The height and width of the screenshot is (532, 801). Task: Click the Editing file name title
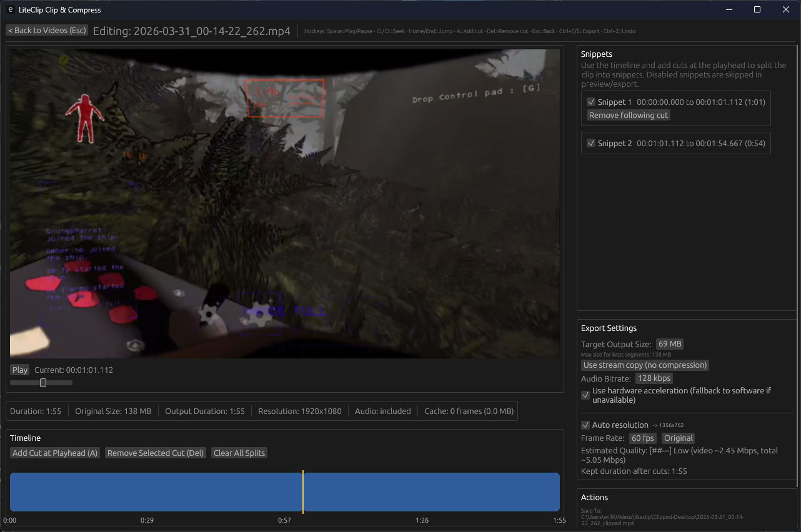[x=192, y=31]
